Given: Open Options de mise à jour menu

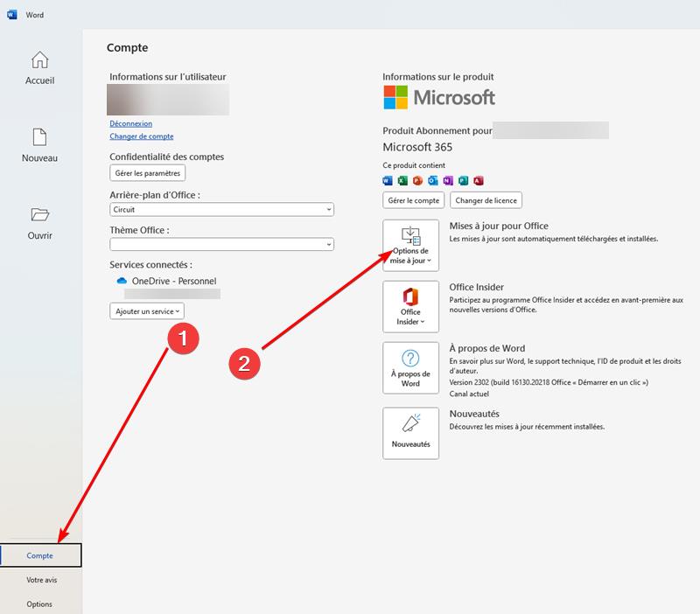Looking at the screenshot, I should point(410,246).
